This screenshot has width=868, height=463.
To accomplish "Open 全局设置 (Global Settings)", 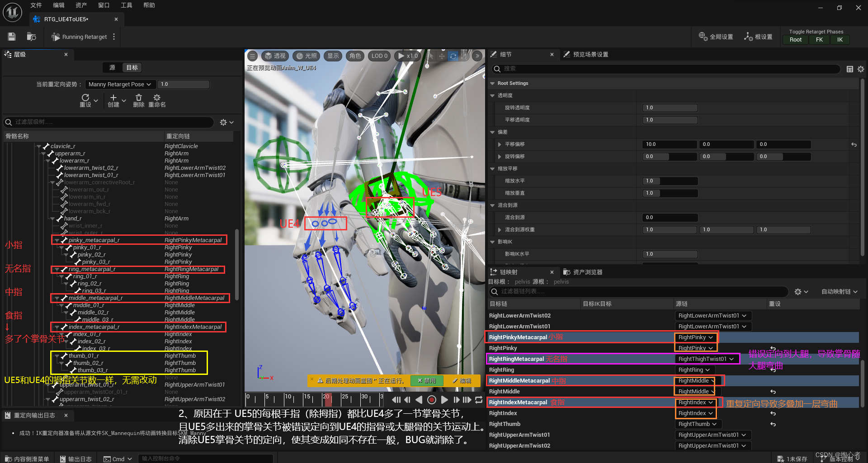I will (716, 36).
